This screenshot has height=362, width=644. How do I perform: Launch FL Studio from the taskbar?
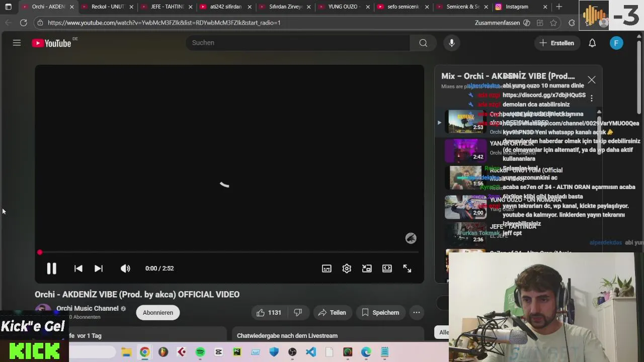tap(163, 352)
